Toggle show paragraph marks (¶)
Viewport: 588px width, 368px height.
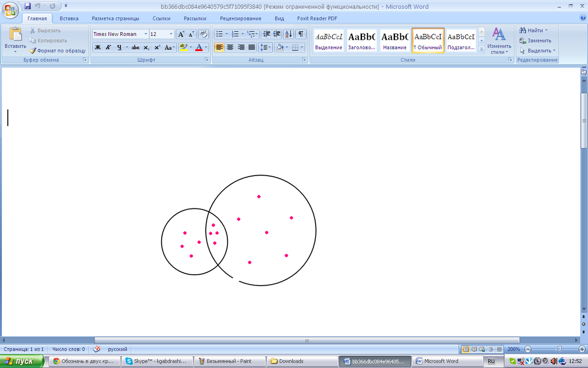pos(300,34)
